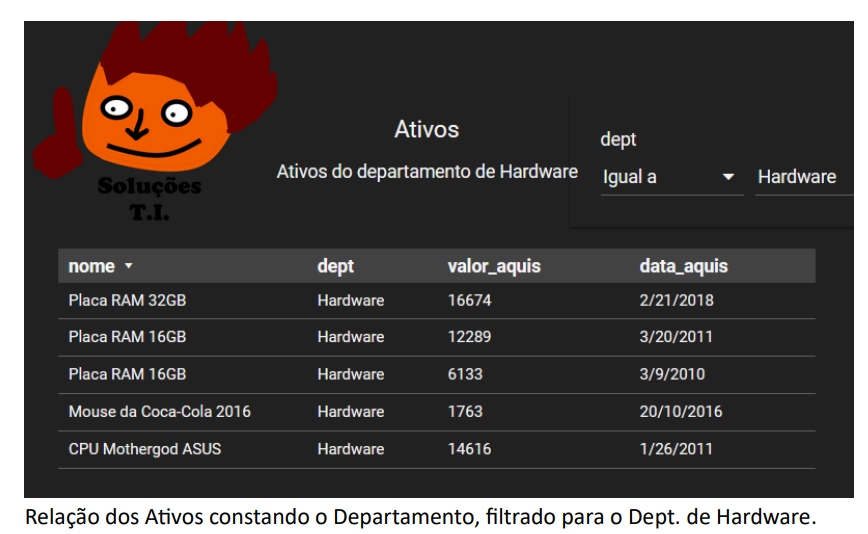Click the date 20/10/2016
The image size is (868, 534).
(681, 412)
